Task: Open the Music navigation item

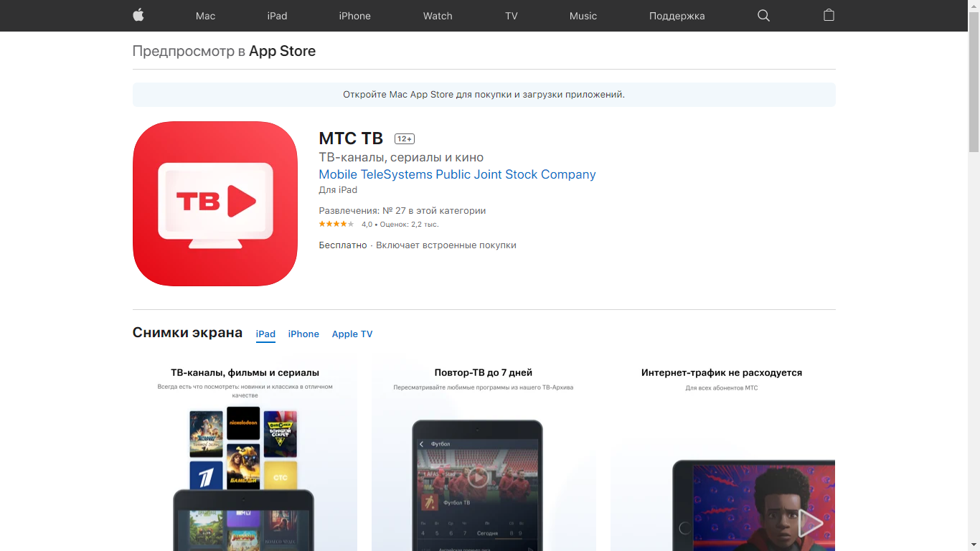Action: coord(583,16)
